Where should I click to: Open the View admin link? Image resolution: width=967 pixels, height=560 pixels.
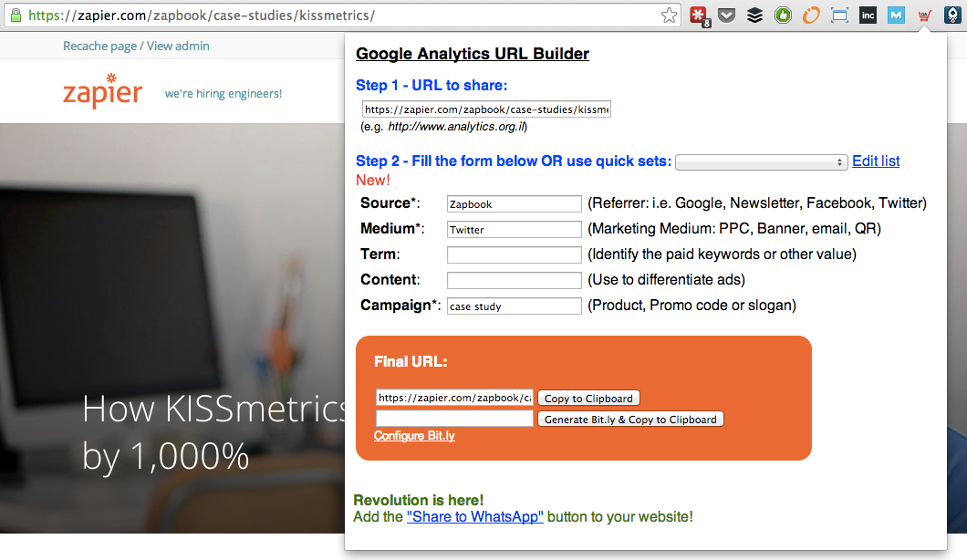(178, 47)
